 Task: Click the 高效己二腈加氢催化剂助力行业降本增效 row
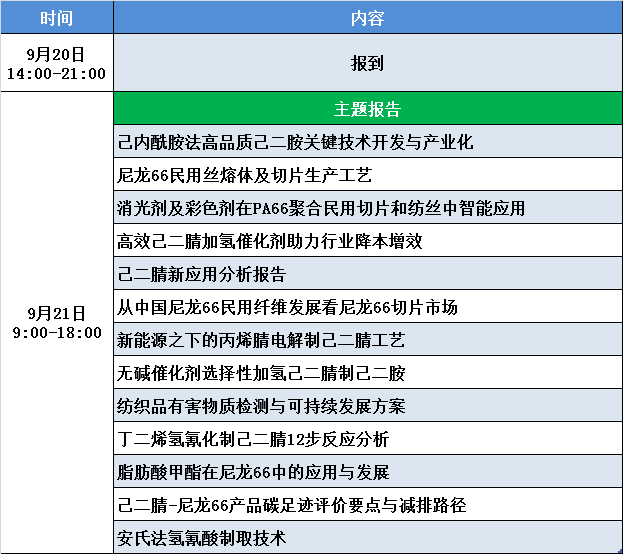tap(277, 241)
